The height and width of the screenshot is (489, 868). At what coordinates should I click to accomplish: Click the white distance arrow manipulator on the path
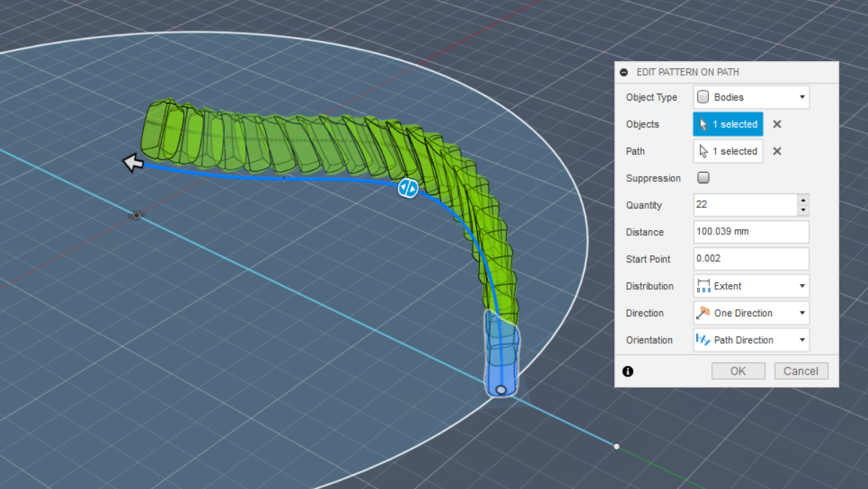point(133,163)
